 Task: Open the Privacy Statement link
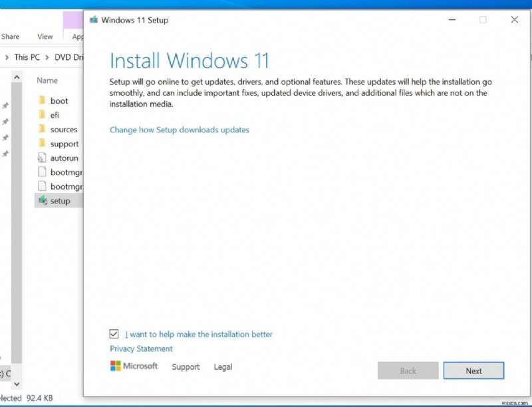(x=140, y=348)
